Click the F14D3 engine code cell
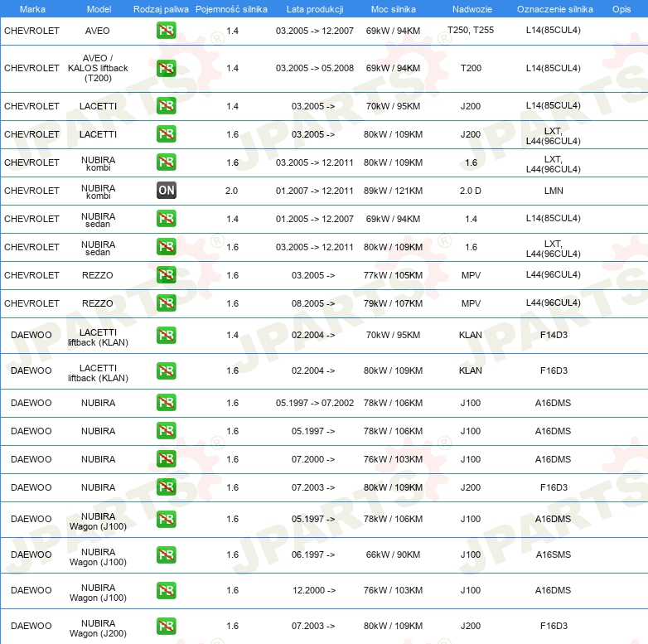The height and width of the screenshot is (644, 648). pos(554,335)
